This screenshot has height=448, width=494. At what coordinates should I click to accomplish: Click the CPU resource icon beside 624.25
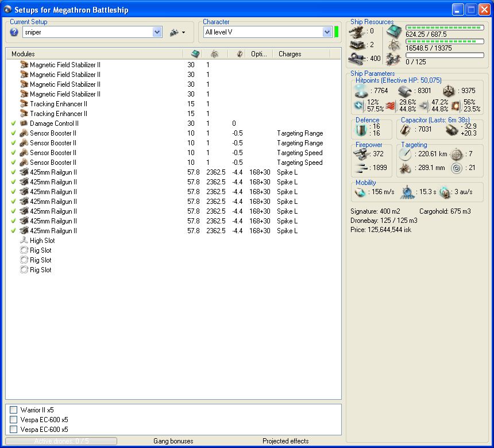point(394,32)
